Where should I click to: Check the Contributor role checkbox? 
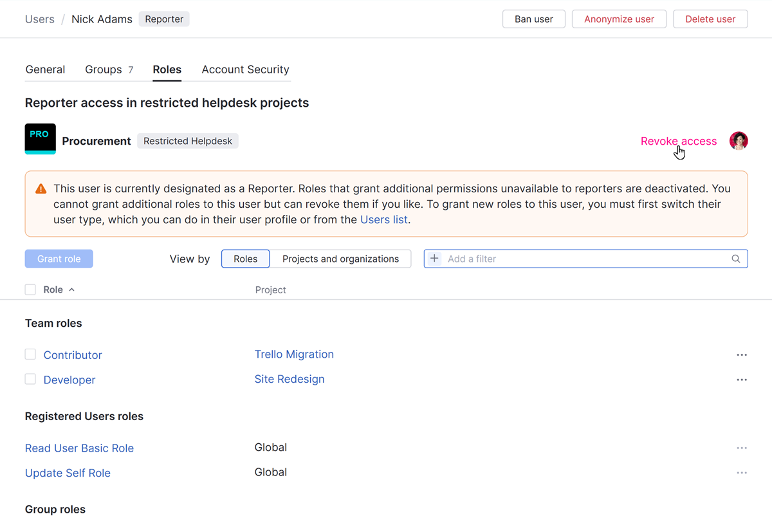(30, 354)
